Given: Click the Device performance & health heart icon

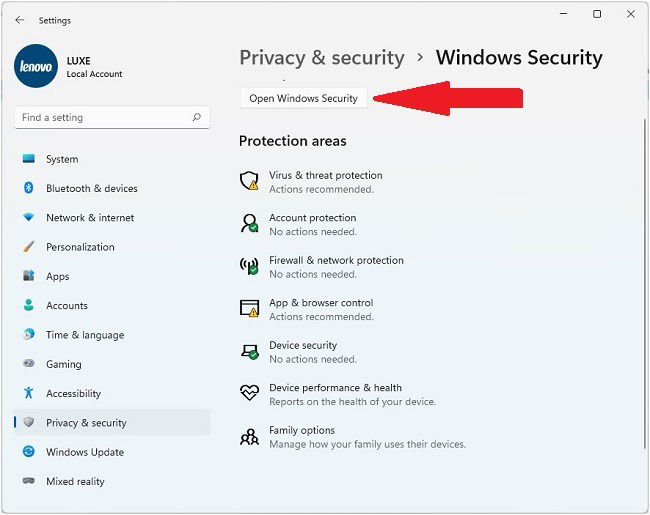Looking at the screenshot, I should point(249,393).
